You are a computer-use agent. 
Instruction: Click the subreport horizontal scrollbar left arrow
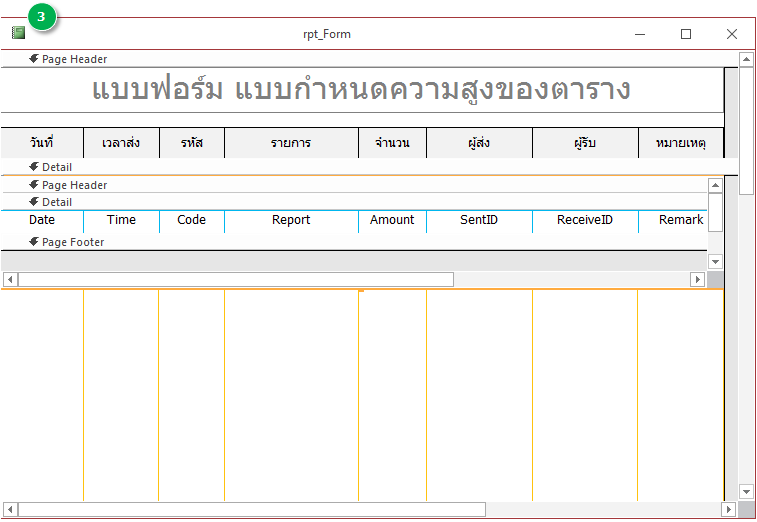click(x=10, y=279)
